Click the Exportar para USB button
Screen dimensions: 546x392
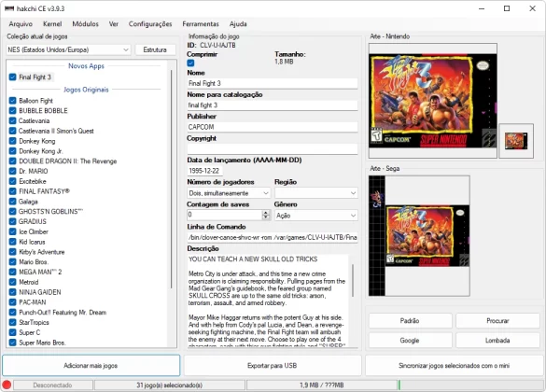pos(272,366)
